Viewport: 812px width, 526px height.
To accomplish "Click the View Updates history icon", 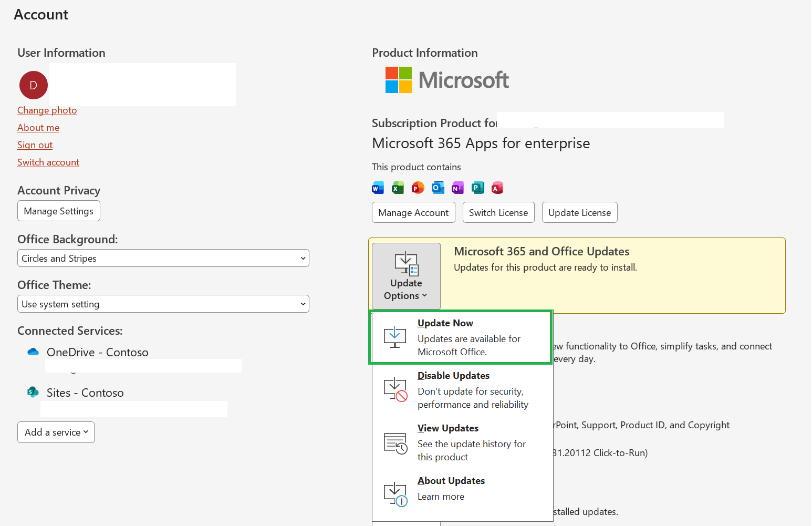I will tap(395, 443).
